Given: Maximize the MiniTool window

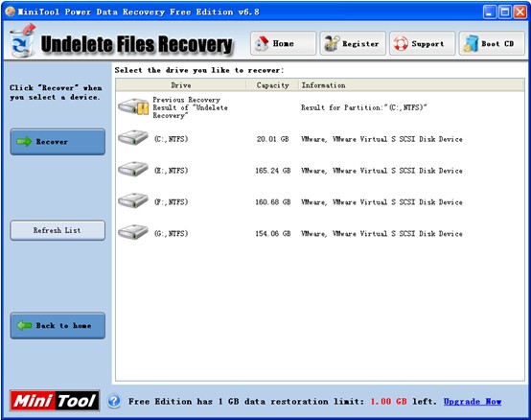Looking at the screenshot, I should (x=505, y=12).
